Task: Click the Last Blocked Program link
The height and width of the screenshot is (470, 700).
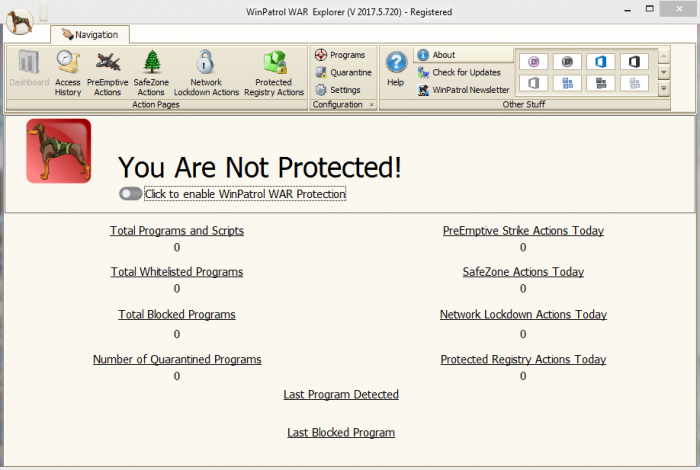Action: tap(341, 433)
